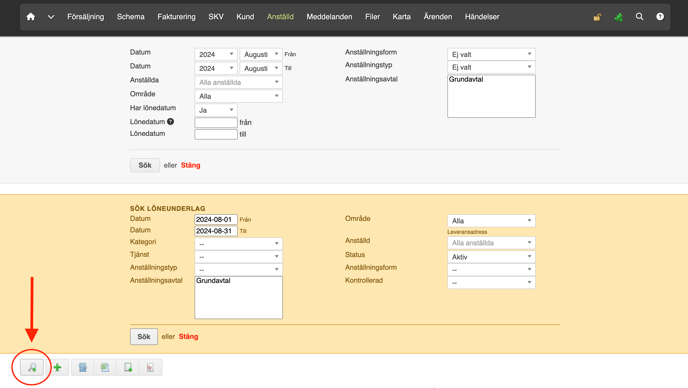Open help question mark in navbar
Screen dimensions: 688x388
(660, 17)
